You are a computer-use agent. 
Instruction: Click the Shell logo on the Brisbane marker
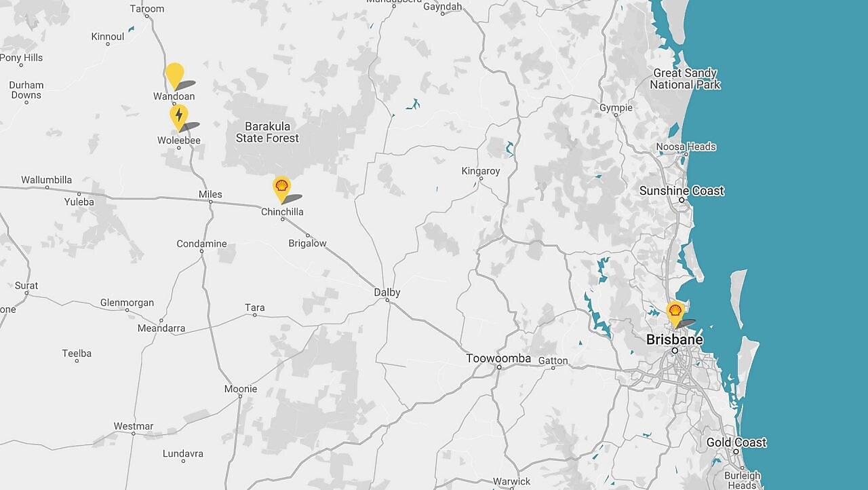pos(675,310)
